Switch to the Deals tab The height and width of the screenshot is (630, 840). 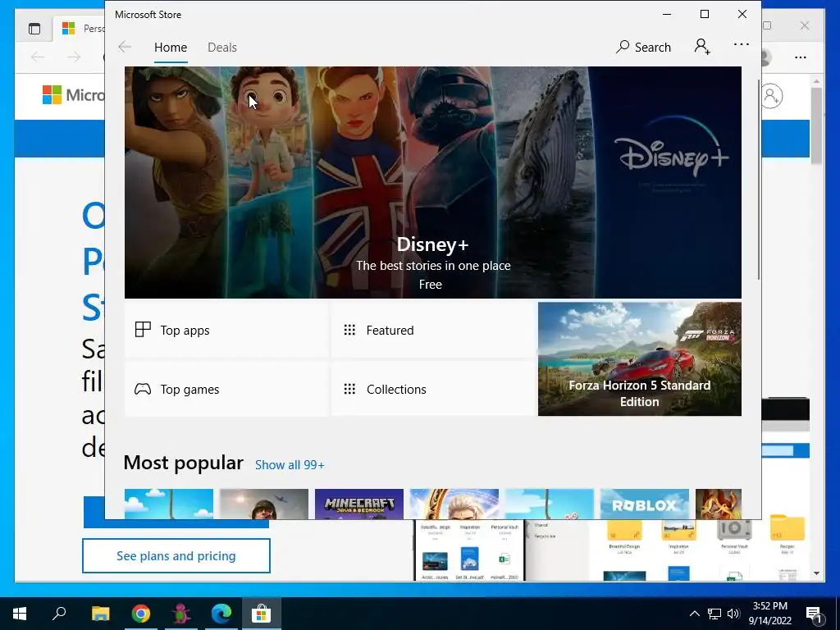click(221, 47)
